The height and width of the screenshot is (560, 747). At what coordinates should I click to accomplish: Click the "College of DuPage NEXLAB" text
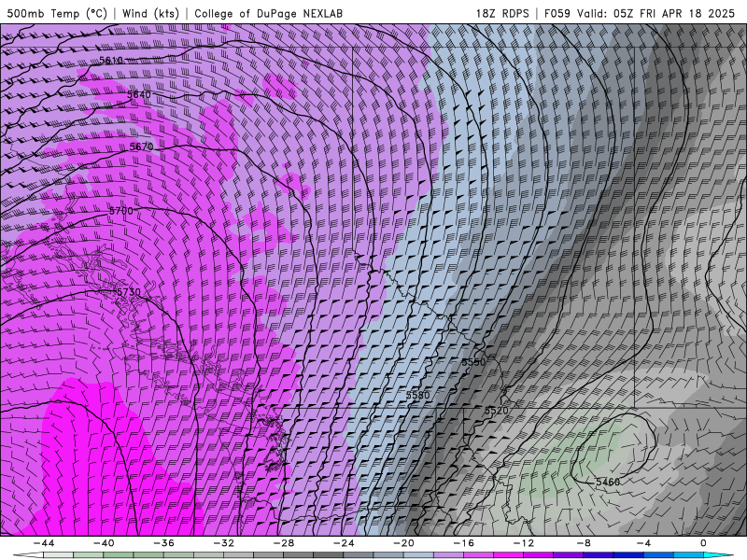(x=268, y=13)
